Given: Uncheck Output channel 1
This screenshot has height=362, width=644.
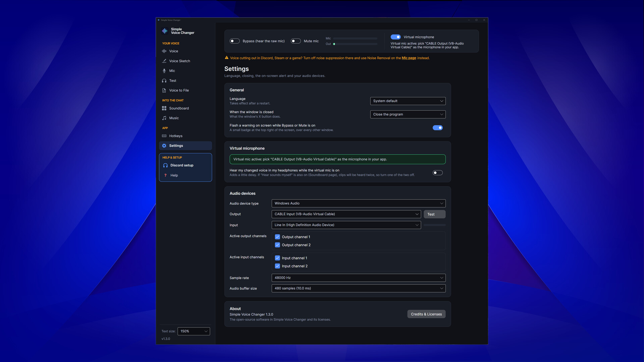Looking at the screenshot, I should coord(277,237).
